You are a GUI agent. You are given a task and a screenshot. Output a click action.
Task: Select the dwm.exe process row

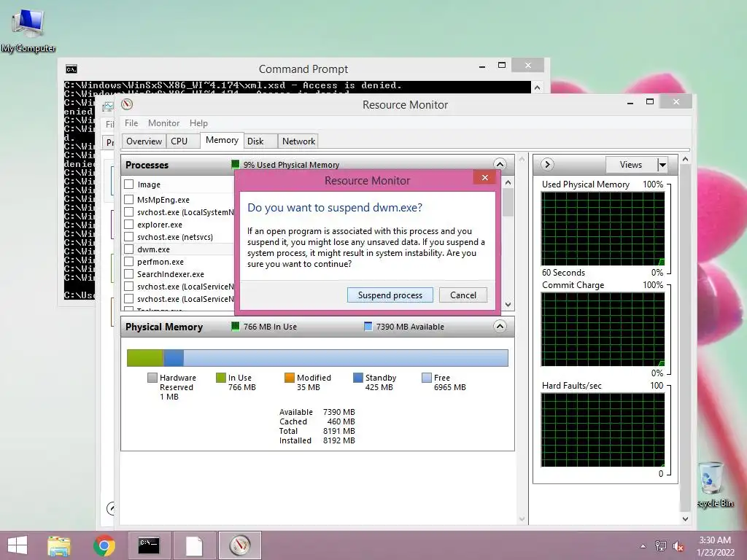coord(179,249)
